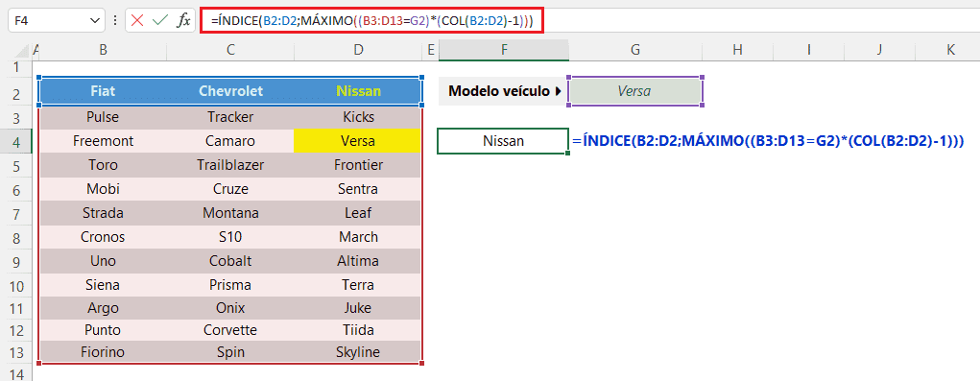The width and height of the screenshot is (980, 381).
Task: Select the Tracker cell
Action: point(230,117)
